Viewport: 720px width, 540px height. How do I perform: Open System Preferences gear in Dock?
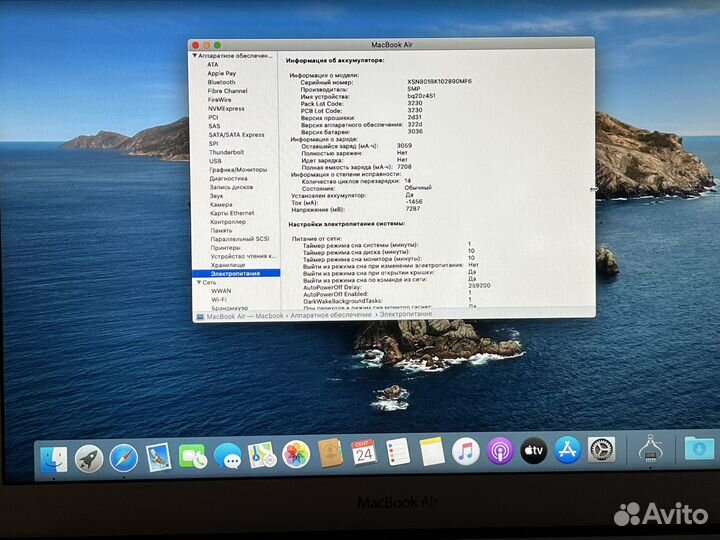pos(601,449)
